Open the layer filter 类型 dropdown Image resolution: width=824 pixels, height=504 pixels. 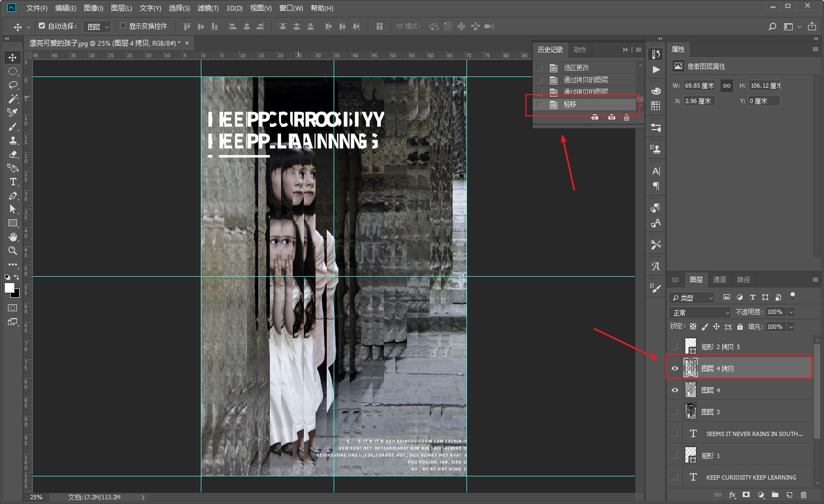[x=692, y=298]
